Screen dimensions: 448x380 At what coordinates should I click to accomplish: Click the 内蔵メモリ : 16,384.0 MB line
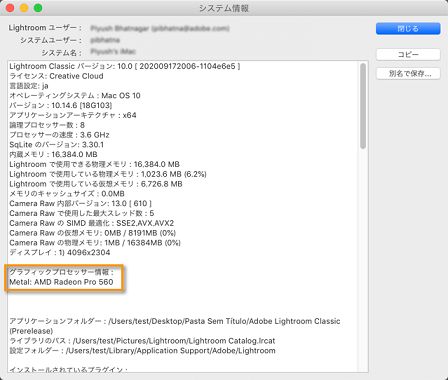(x=53, y=154)
